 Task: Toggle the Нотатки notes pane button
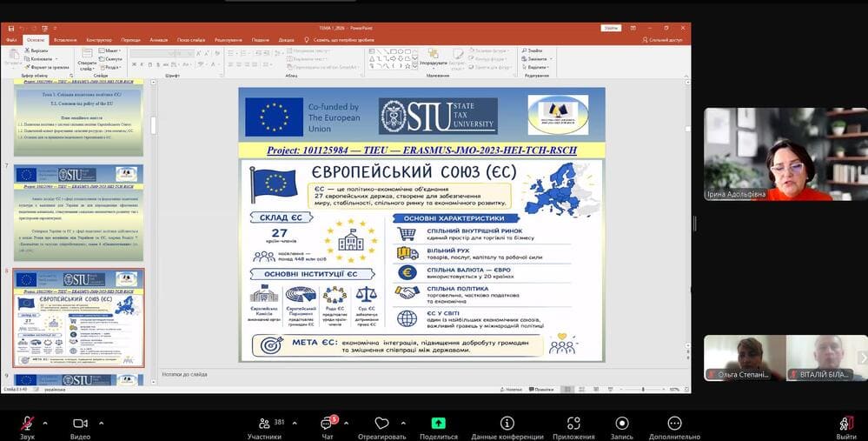510,390
